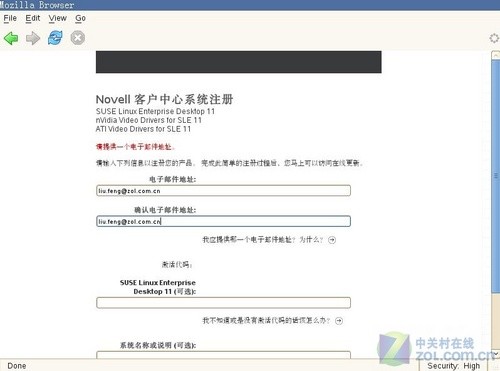
Task: Go back with the green arrow
Action: point(11,38)
